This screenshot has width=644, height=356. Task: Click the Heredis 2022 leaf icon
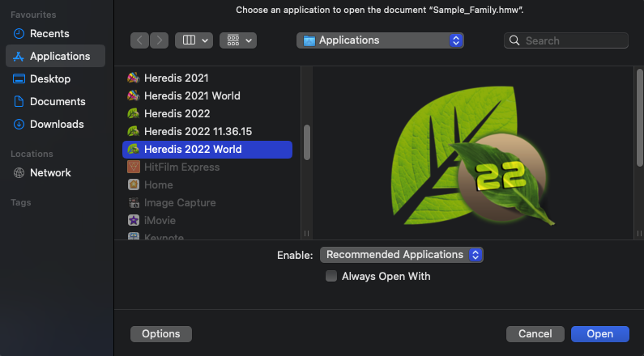(x=134, y=113)
